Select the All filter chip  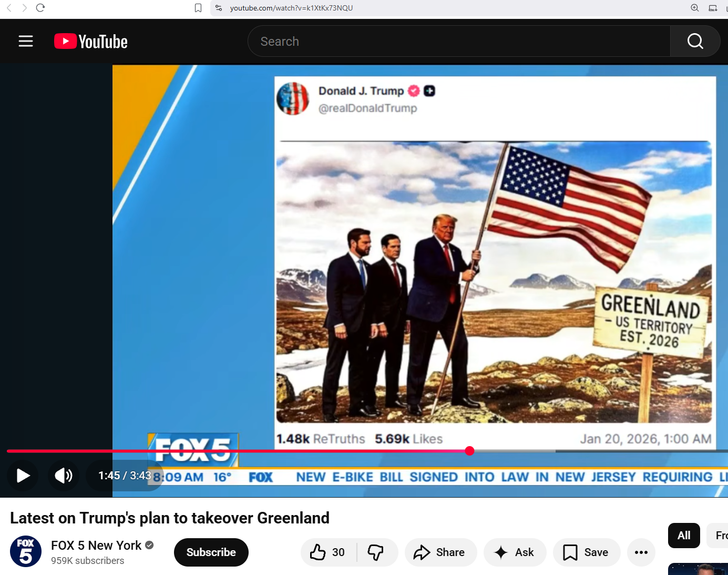(x=684, y=536)
